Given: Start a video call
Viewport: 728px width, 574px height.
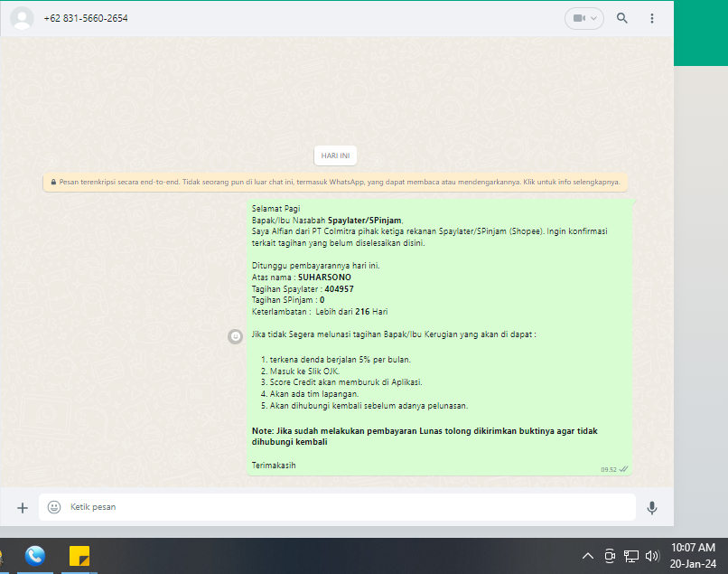Looking at the screenshot, I should click(578, 18).
